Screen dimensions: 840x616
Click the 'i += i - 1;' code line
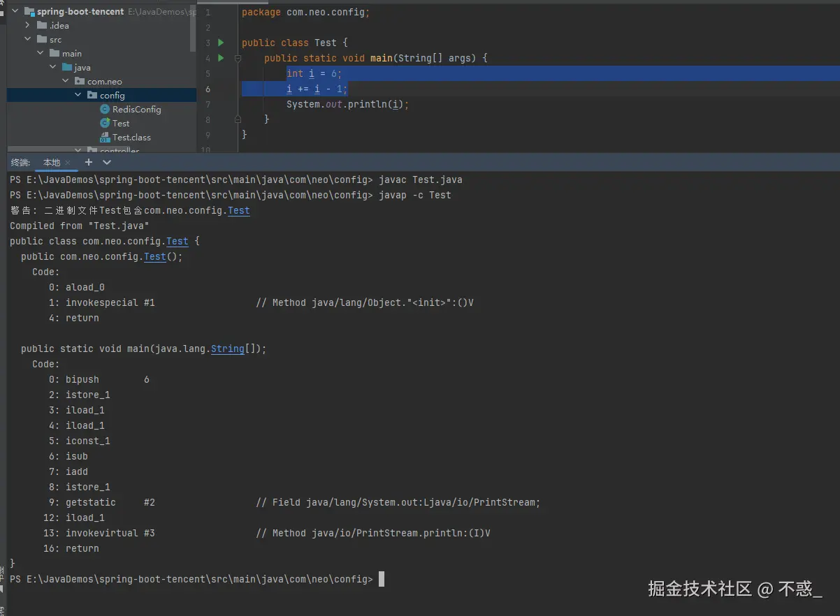[317, 89]
